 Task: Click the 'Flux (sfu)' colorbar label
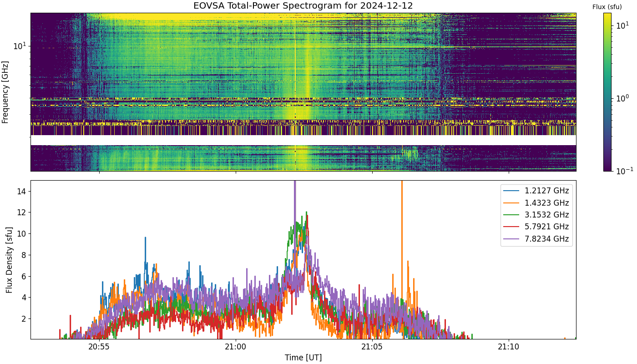tap(607, 7)
